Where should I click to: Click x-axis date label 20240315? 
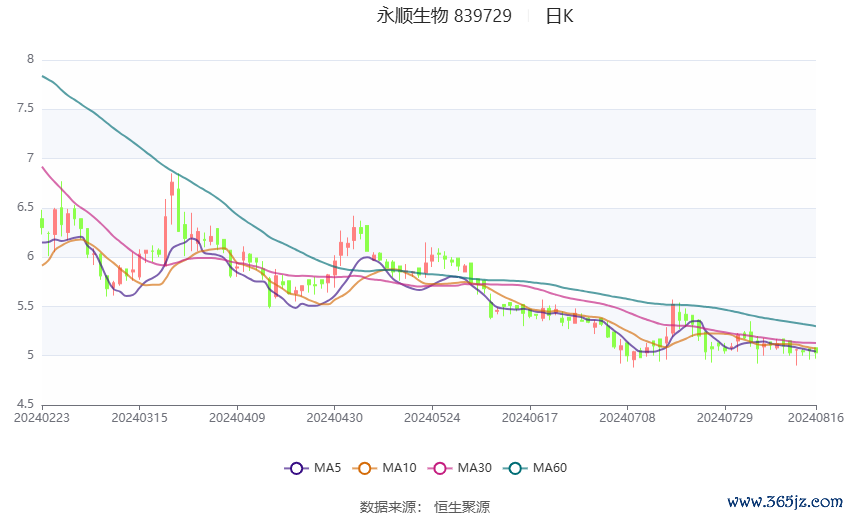coord(139,418)
